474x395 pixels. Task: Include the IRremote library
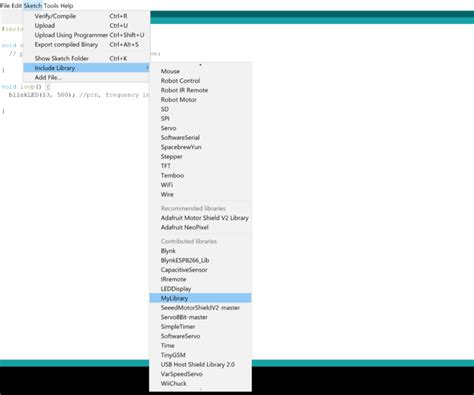coord(200,279)
